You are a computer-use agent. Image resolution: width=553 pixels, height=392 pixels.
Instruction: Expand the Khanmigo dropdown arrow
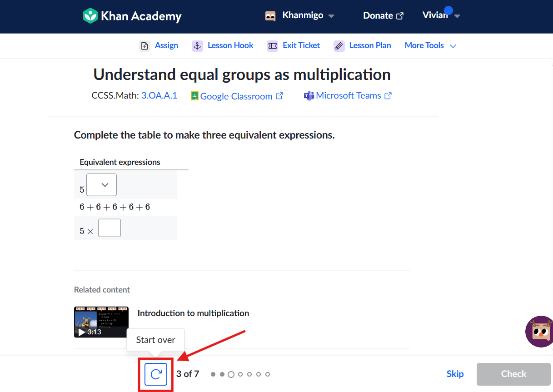coord(331,16)
